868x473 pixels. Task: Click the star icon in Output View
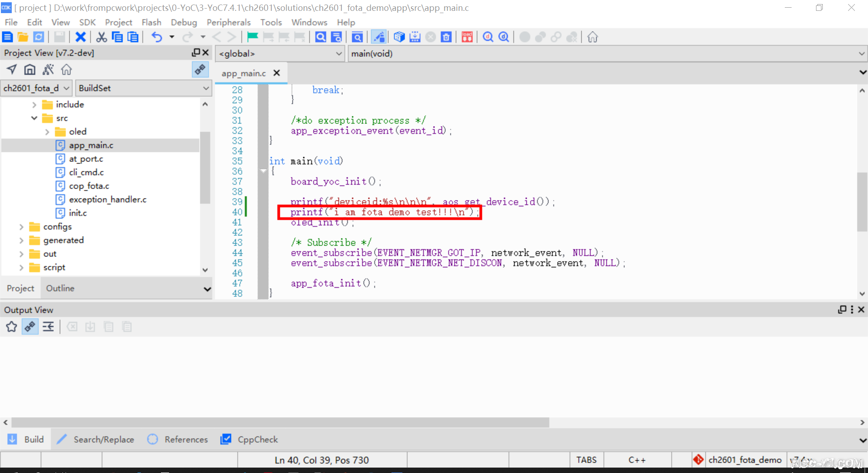12,326
